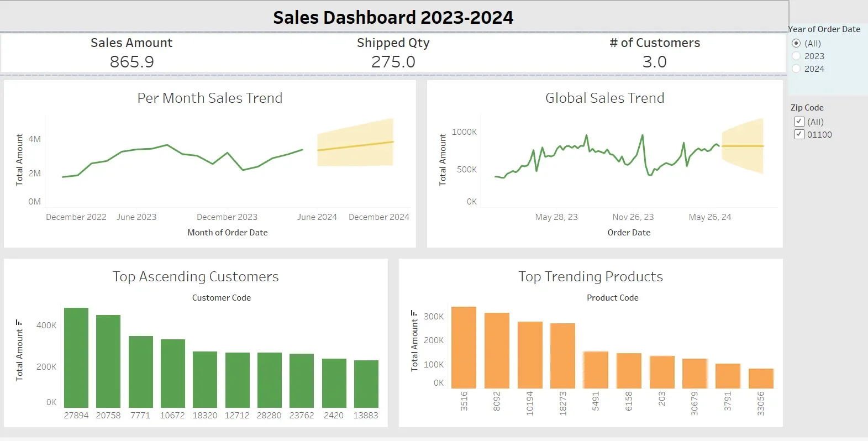Click the Sales Amount value 865.9

131,62
